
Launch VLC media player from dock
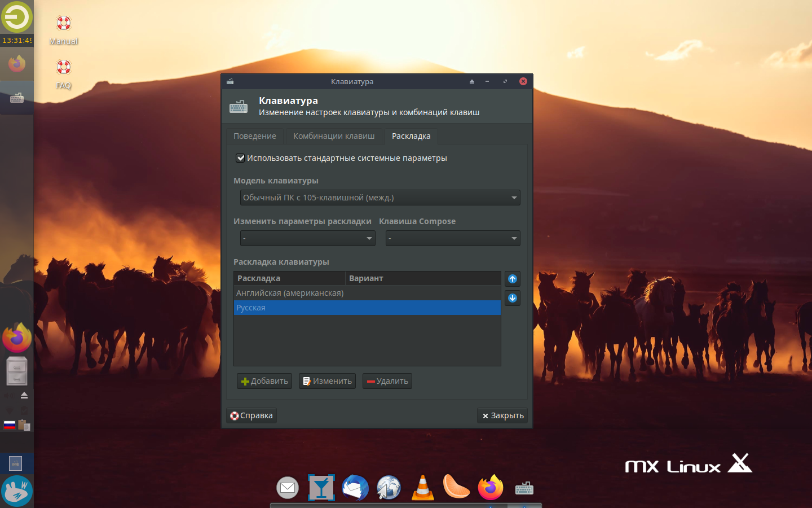point(422,488)
